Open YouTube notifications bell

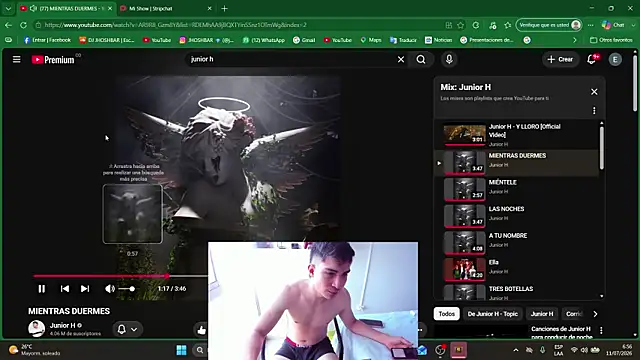pyautogui.click(x=591, y=60)
